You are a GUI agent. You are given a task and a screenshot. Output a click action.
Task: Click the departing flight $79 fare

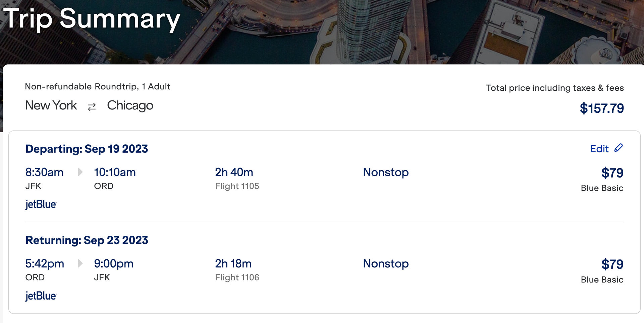[x=612, y=173]
